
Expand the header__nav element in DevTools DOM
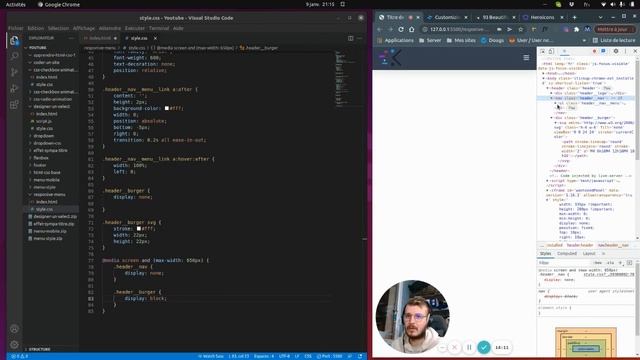[x=551, y=98]
